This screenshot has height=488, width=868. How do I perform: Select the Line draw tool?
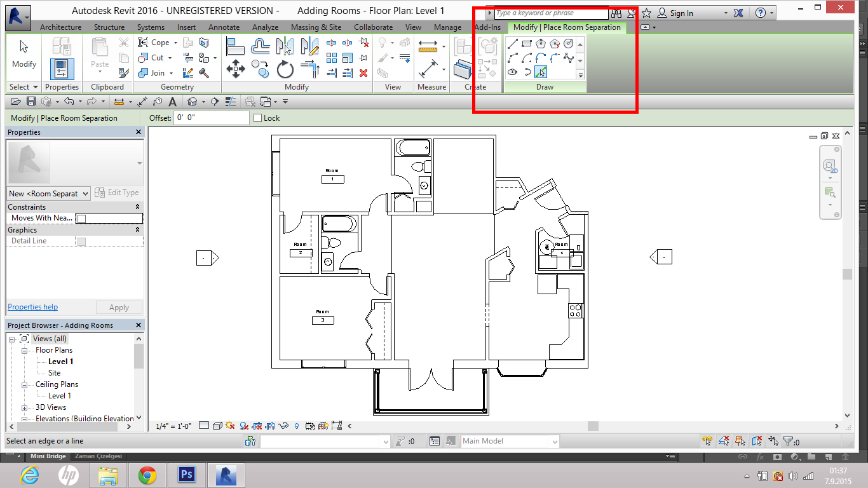pyautogui.click(x=513, y=44)
